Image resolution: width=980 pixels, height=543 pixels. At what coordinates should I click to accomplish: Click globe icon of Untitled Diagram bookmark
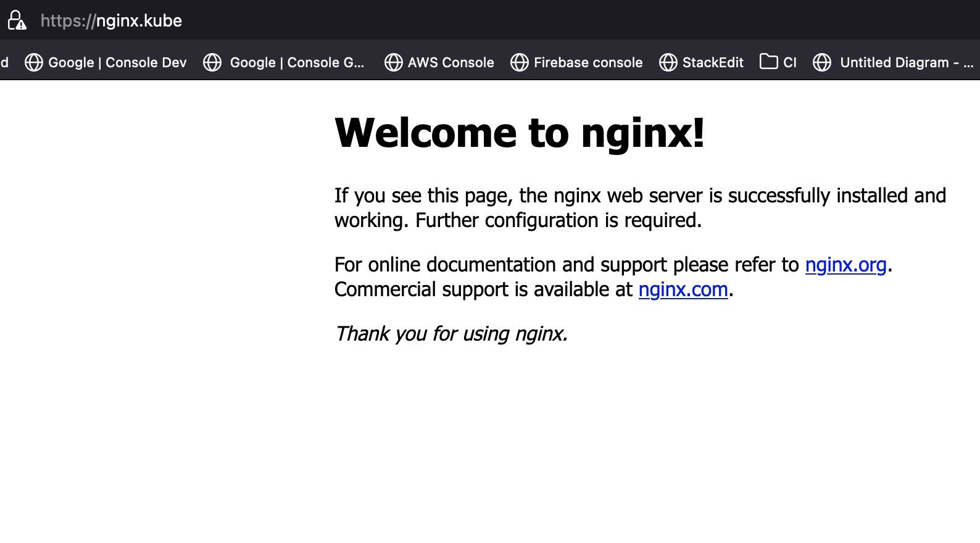[x=821, y=62]
